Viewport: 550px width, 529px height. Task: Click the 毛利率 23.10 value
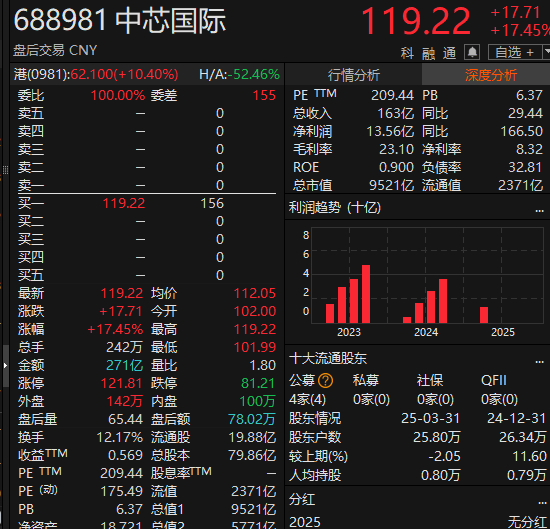396,149
